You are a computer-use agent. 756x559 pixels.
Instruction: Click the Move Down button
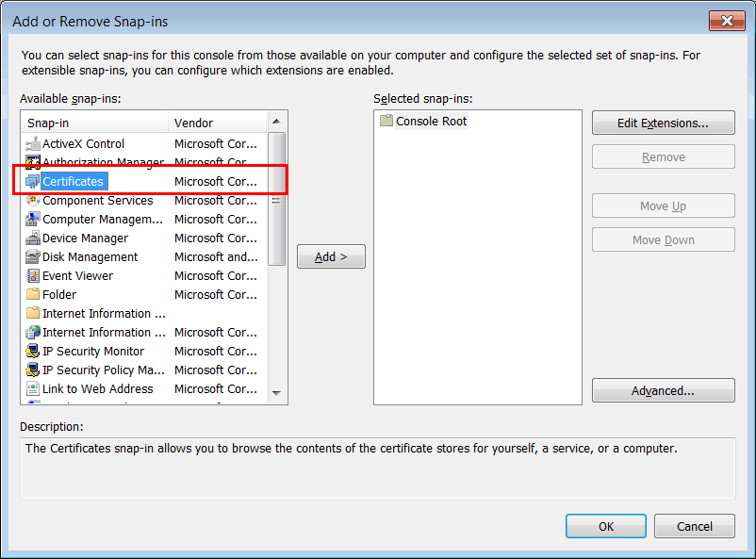[x=663, y=239]
